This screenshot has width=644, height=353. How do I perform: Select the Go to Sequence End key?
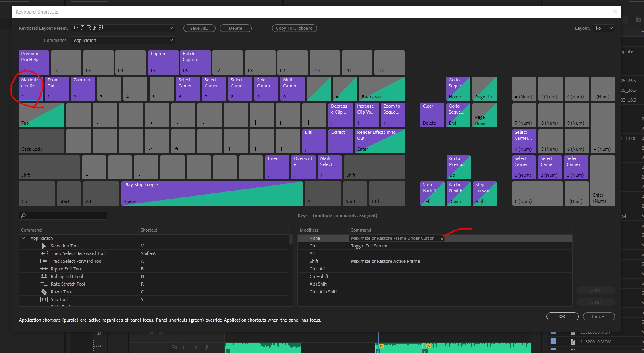(x=458, y=115)
